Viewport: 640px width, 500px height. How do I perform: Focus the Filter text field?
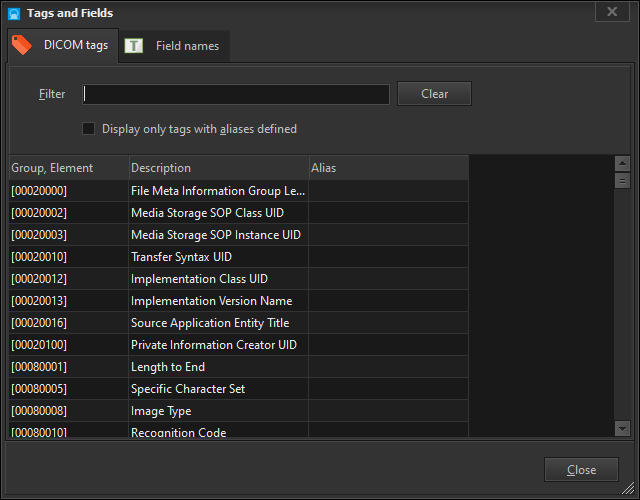[x=236, y=94]
